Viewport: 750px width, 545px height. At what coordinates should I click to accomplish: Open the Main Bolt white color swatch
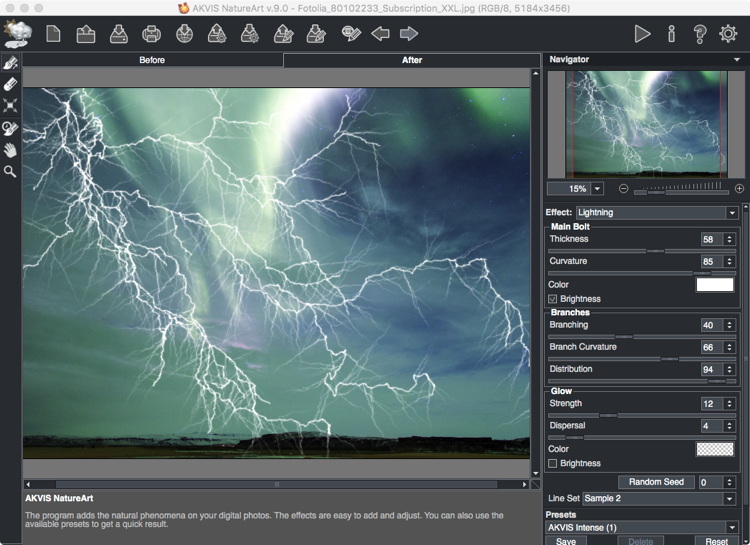coord(715,285)
